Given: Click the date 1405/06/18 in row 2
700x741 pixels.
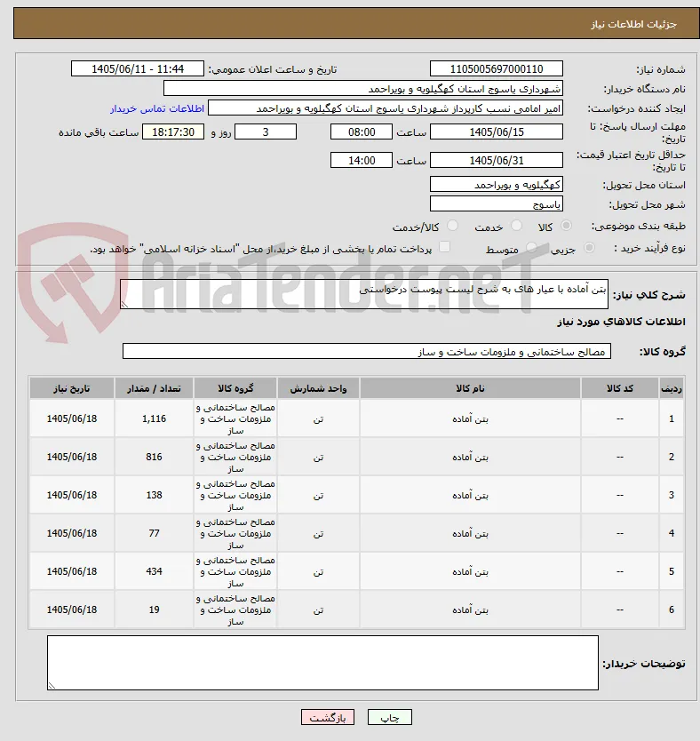Looking at the screenshot, I should click(x=72, y=457).
